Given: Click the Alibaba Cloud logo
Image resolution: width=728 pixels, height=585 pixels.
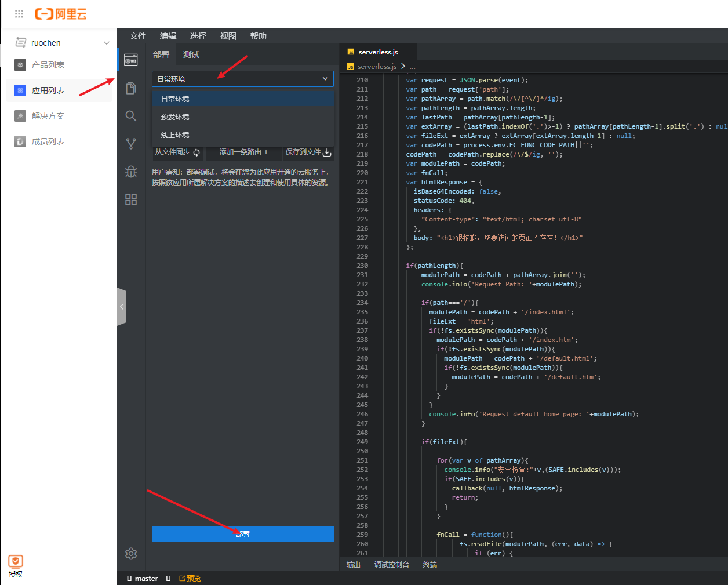Looking at the screenshot, I should click(61, 14).
